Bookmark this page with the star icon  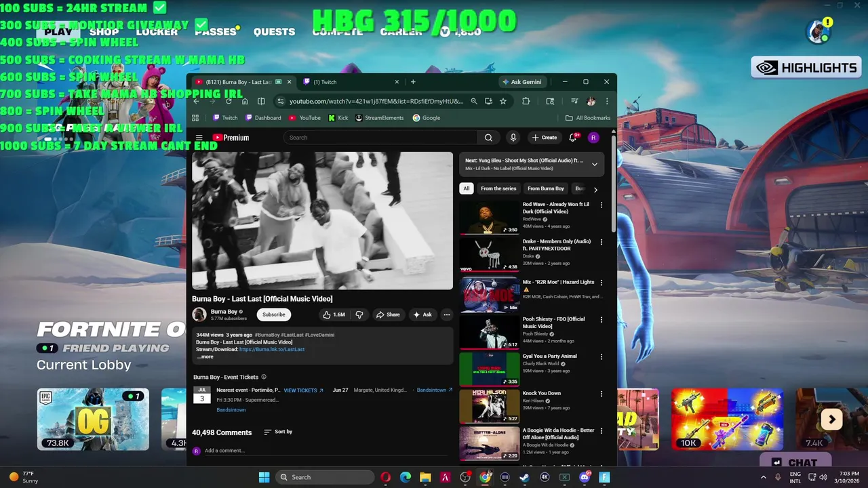(503, 101)
